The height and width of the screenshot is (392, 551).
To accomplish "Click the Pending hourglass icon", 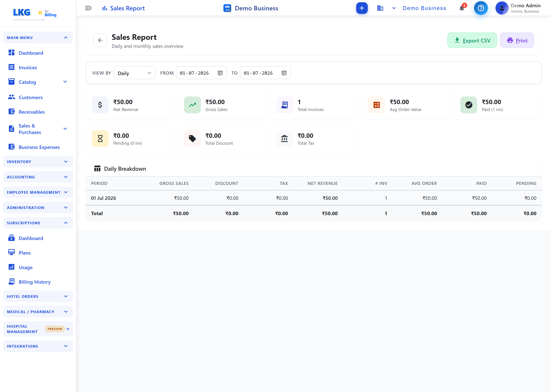I will pos(100,139).
